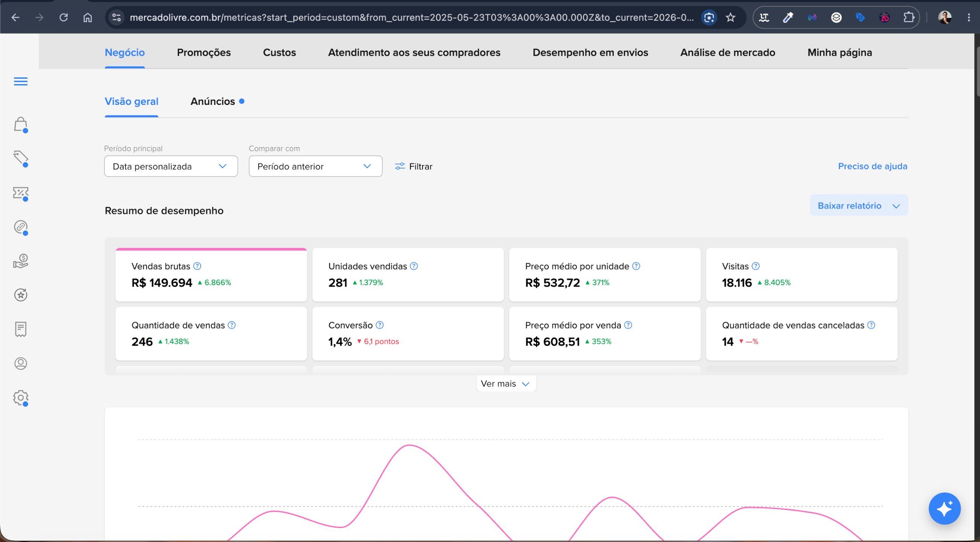The height and width of the screenshot is (542, 980).
Task: Open the discount coupon sidebar icon
Action: (21, 193)
